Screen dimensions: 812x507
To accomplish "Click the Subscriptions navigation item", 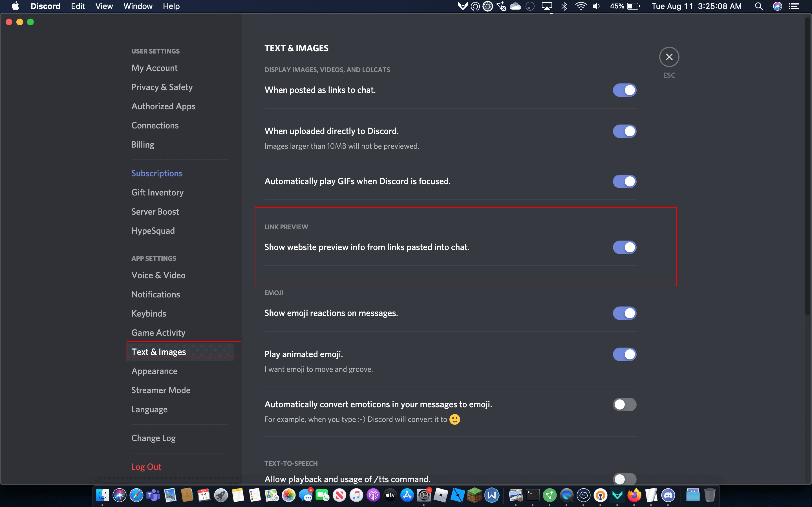I will [156, 173].
